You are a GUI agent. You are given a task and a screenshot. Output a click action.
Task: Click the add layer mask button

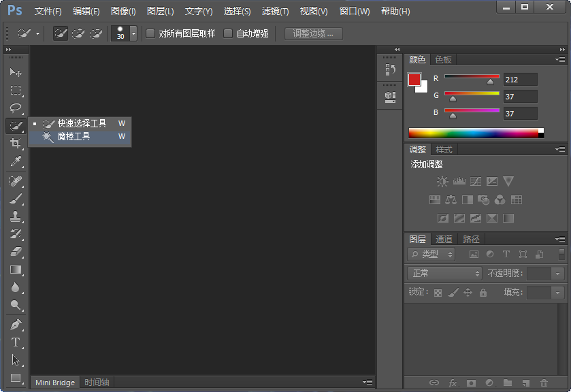tap(471, 383)
